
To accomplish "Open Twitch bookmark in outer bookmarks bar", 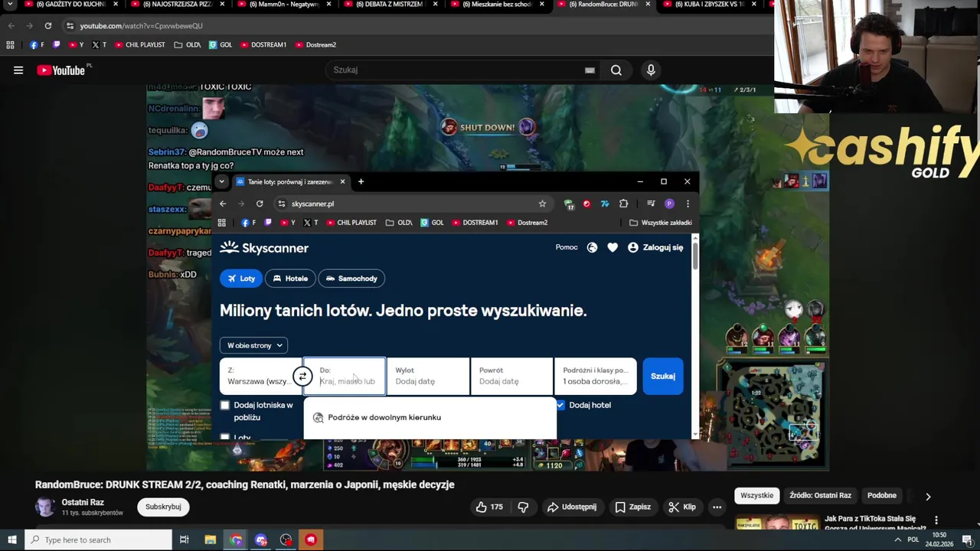I will click(56, 44).
